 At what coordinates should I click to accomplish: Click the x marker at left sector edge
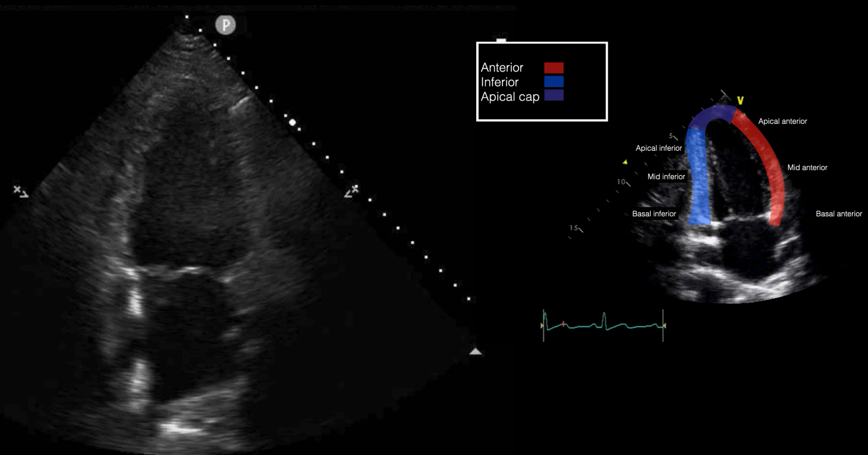pos(20,191)
